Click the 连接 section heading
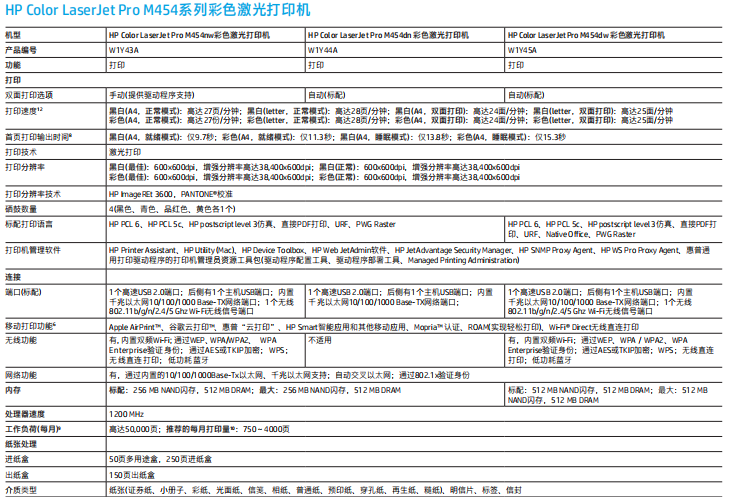This screenshot has width=731, height=497. pos(13,277)
